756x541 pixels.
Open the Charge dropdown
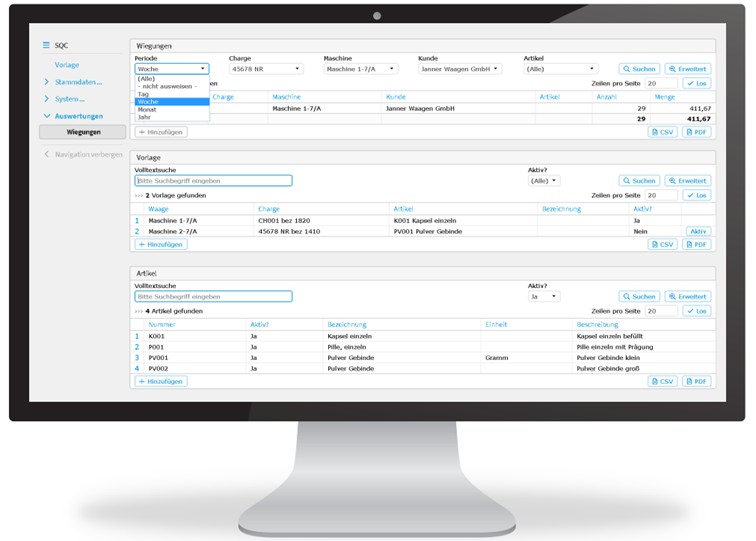click(265, 69)
